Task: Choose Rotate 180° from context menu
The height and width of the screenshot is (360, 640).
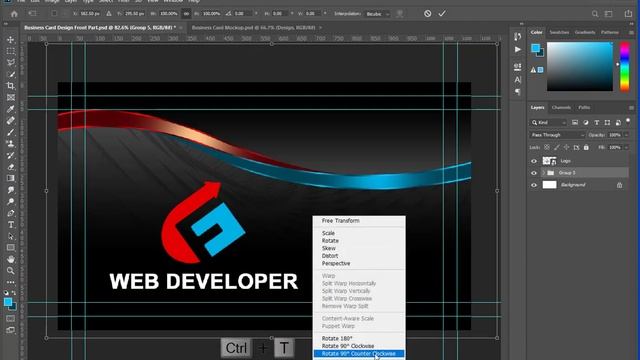Action: click(x=337, y=338)
